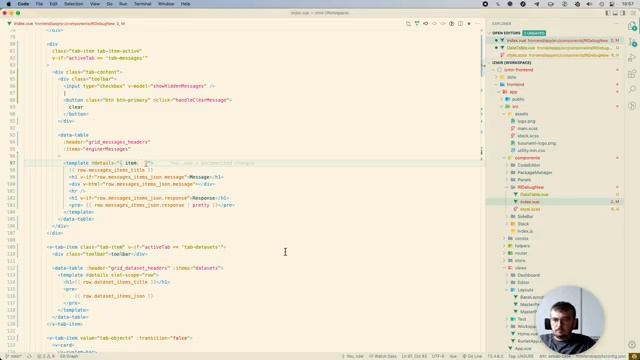Open the Source Control view icon
The image size is (640, 360).
click(632, 42)
